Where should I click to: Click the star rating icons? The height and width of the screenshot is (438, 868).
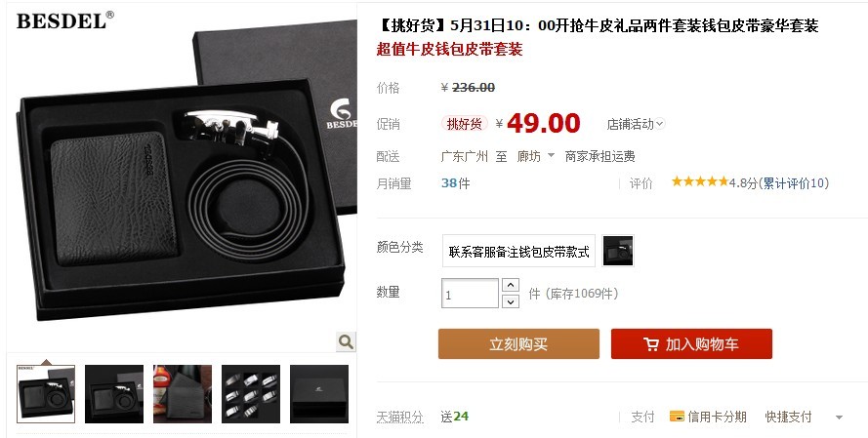coord(700,182)
